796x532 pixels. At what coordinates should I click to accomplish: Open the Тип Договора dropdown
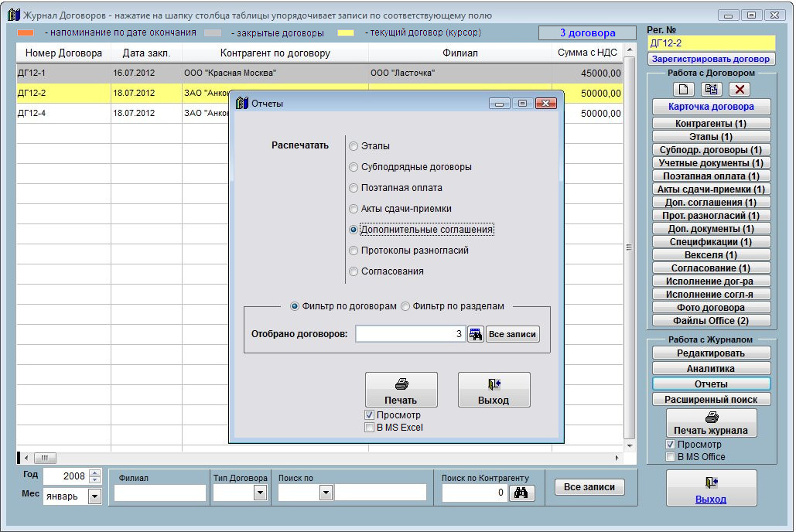[x=260, y=492]
